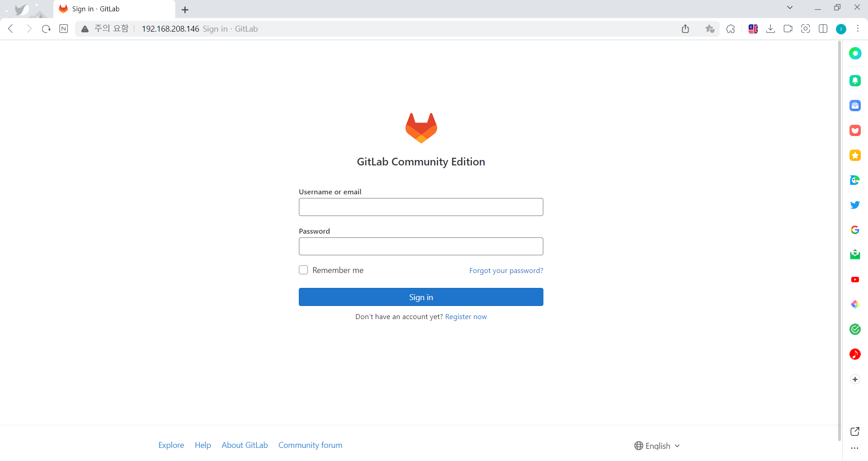
Task: Open the green mail sidebar icon
Action: (x=855, y=255)
